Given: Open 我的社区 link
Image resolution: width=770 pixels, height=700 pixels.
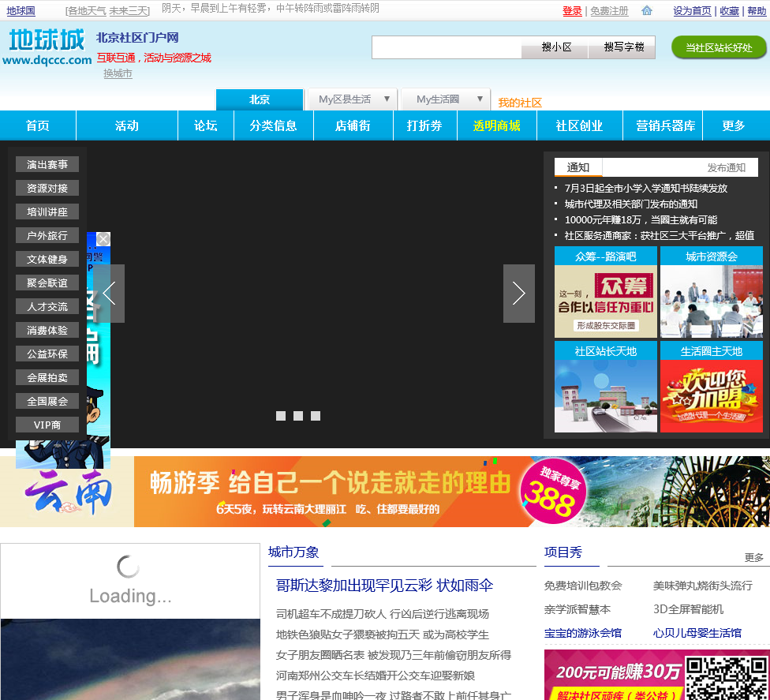Looking at the screenshot, I should [x=520, y=103].
